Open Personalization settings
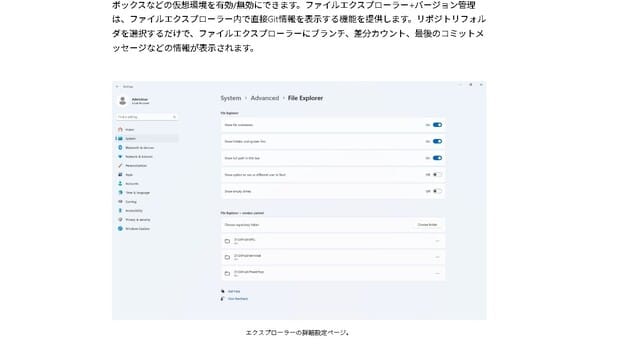Image resolution: width=640 pixels, height=361 pixels. coord(132,165)
